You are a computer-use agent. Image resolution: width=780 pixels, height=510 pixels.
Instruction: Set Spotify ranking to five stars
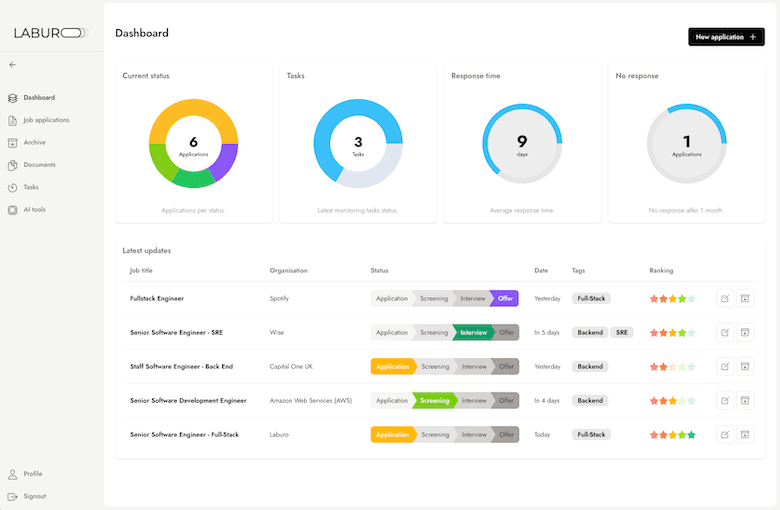691,298
